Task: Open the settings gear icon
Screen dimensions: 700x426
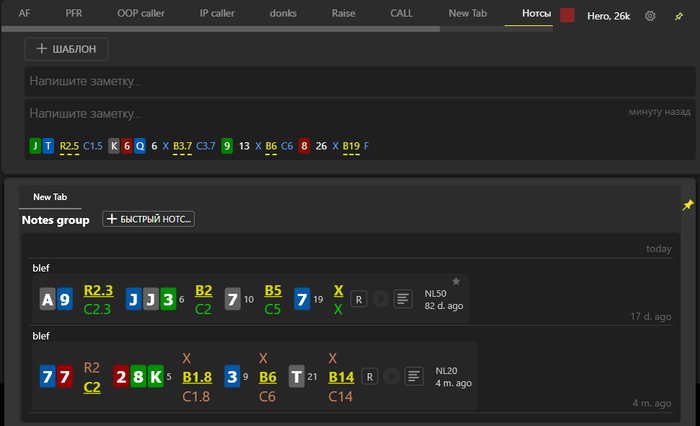Action: coord(650,16)
